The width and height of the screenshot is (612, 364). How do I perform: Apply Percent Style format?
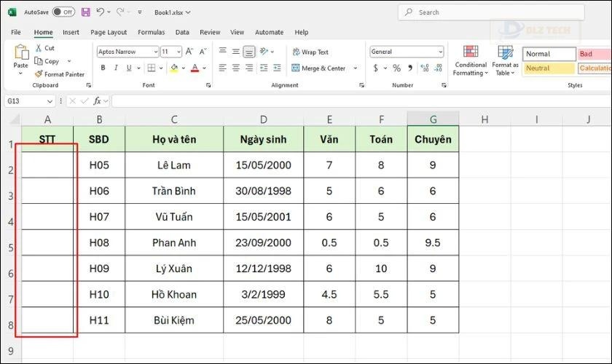(396, 68)
